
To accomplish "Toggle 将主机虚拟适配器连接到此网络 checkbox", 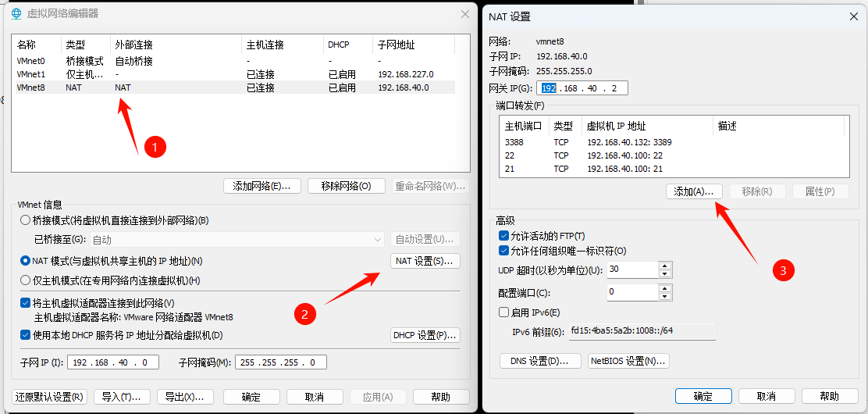I will click(26, 303).
